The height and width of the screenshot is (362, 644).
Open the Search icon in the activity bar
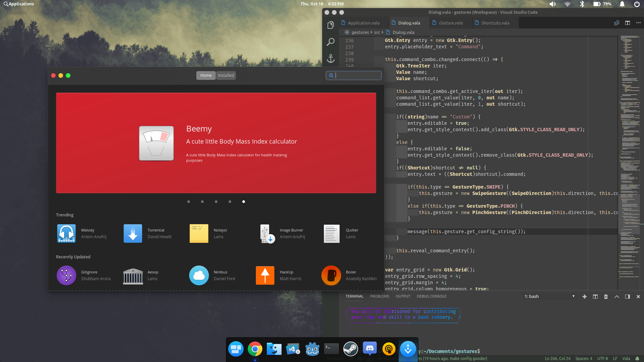coord(331,42)
